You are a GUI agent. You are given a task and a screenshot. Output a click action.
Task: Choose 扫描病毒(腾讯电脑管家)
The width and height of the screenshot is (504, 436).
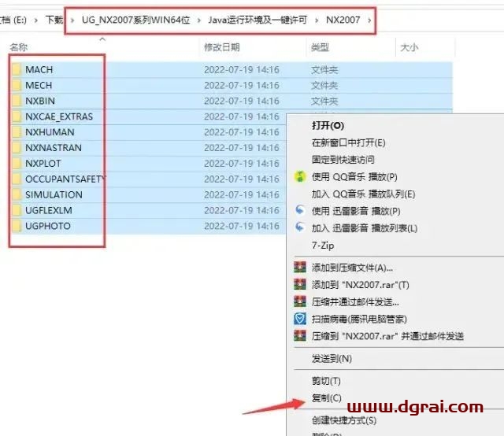(359, 319)
